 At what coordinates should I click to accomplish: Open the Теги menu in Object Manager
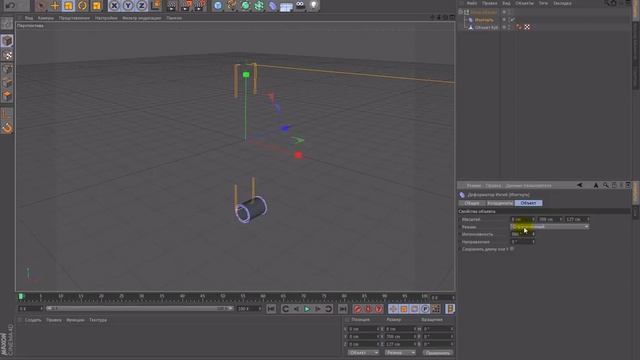coord(543,3)
